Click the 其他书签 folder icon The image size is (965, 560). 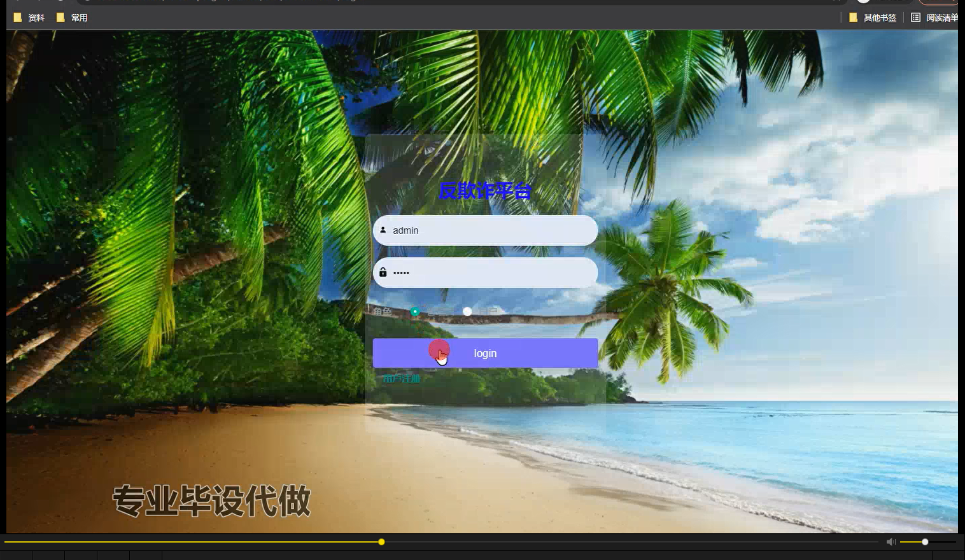pos(853,17)
